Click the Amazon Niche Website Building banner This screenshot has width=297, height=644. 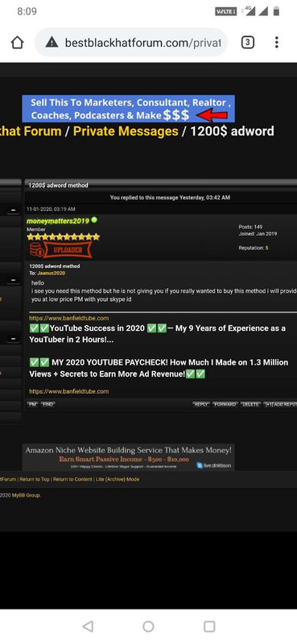coord(129,457)
